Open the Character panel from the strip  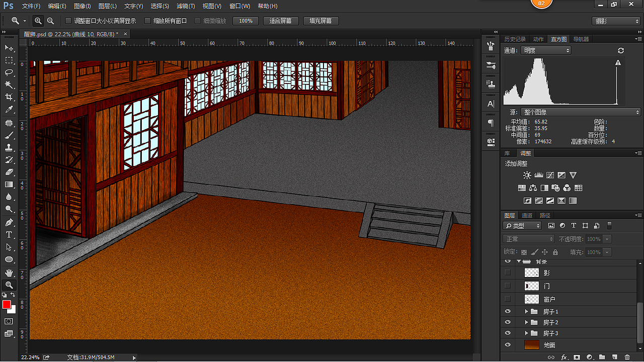click(x=491, y=104)
